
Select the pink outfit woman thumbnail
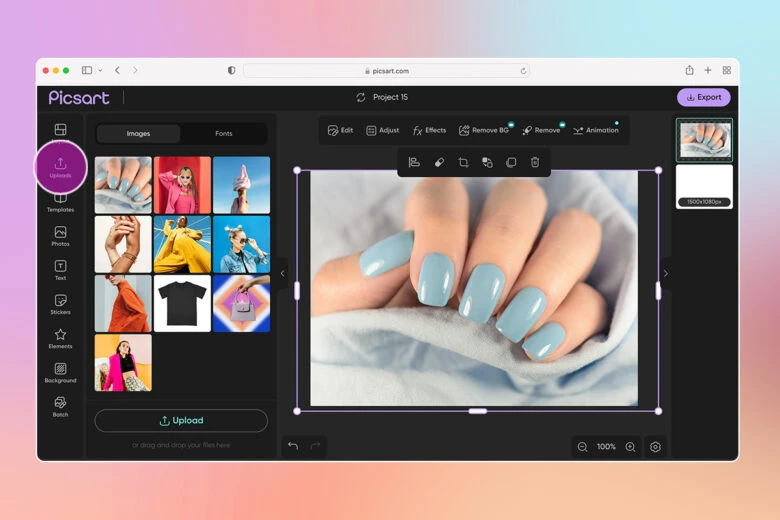pos(183,185)
